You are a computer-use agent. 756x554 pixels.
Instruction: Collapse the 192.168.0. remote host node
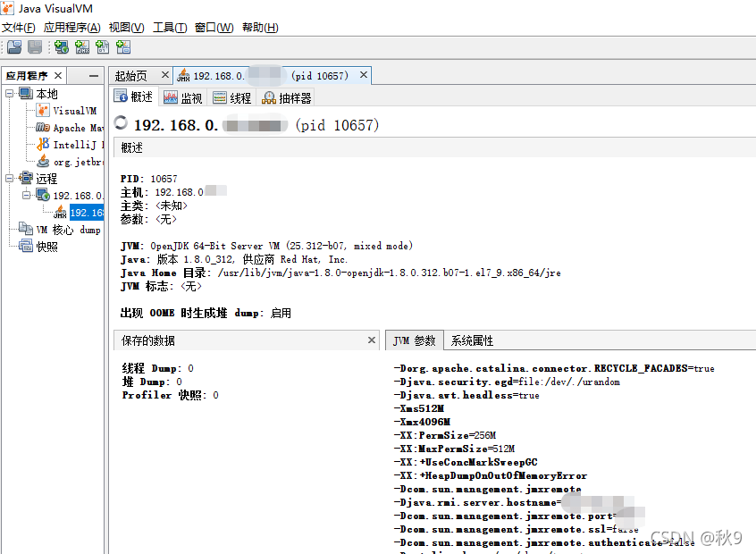click(27, 196)
